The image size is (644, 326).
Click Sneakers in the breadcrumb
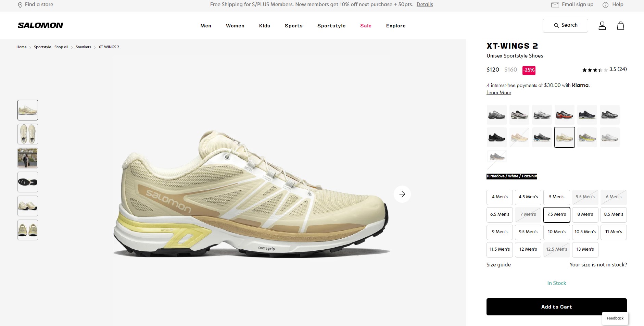click(83, 47)
